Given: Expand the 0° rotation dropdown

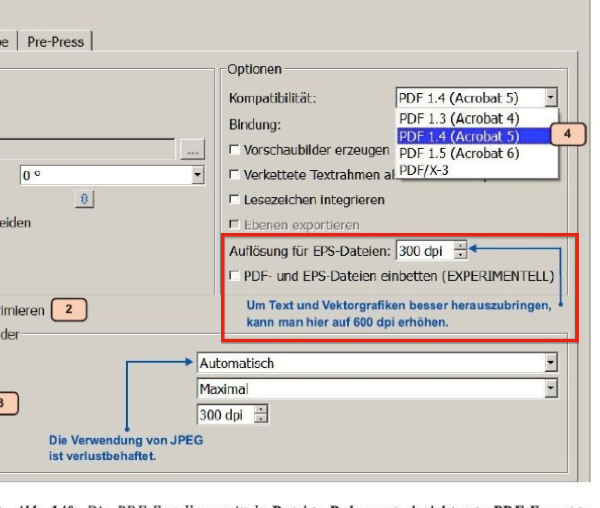Looking at the screenshot, I should click(x=197, y=175).
